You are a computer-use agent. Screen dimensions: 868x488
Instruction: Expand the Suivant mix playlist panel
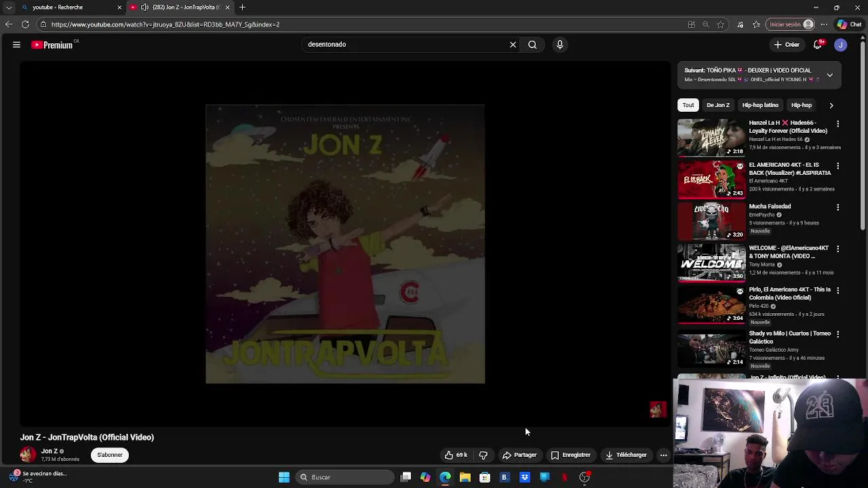click(829, 75)
